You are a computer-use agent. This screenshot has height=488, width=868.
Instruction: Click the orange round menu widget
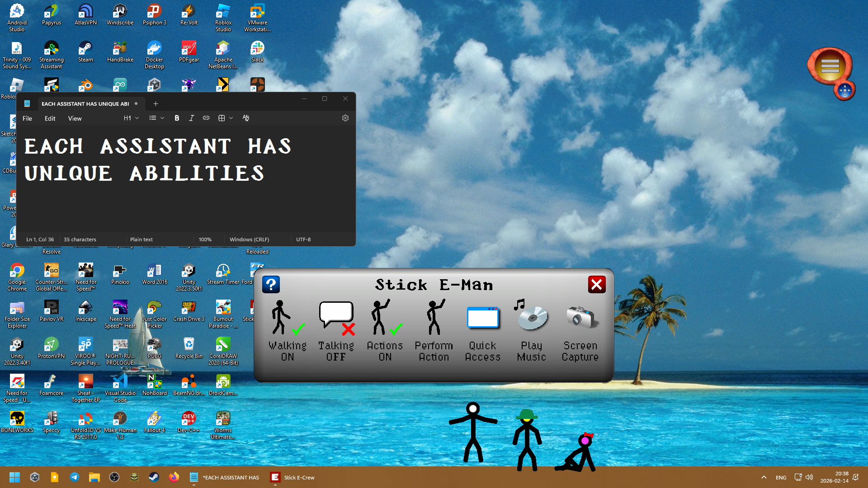pos(830,67)
